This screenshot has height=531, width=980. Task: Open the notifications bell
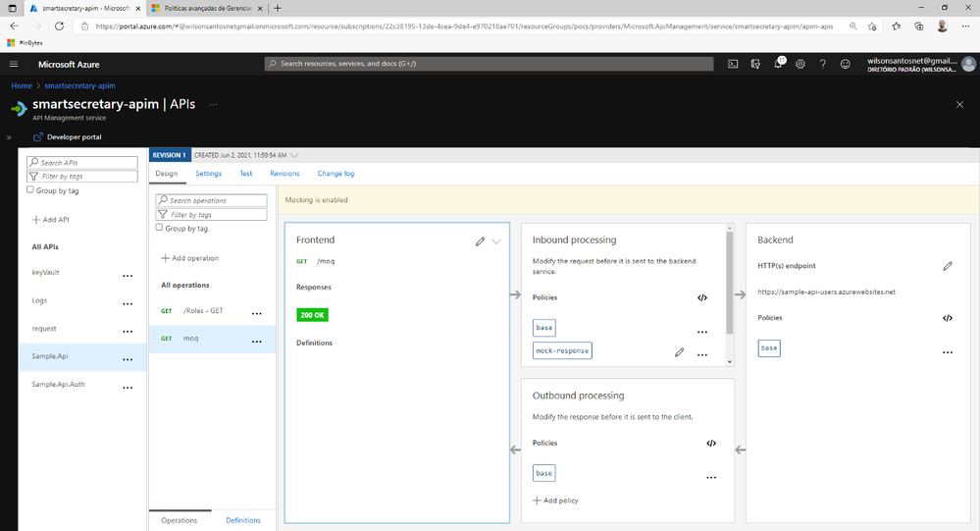click(778, 64)
